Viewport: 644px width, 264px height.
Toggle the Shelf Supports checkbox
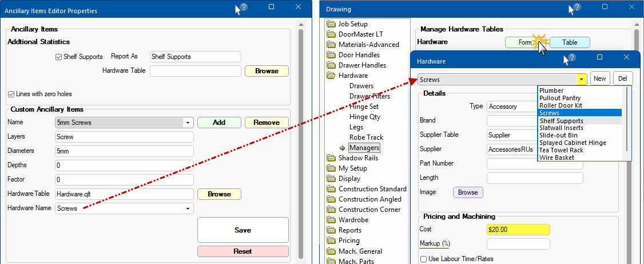point(58,57)
